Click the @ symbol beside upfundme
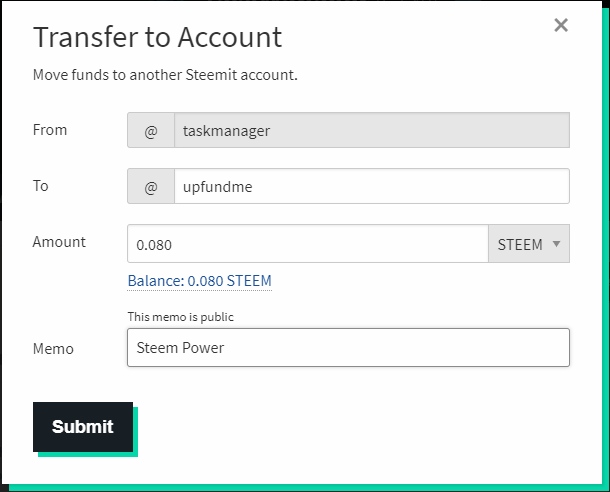Screen dimensions: 610x492 151,187
